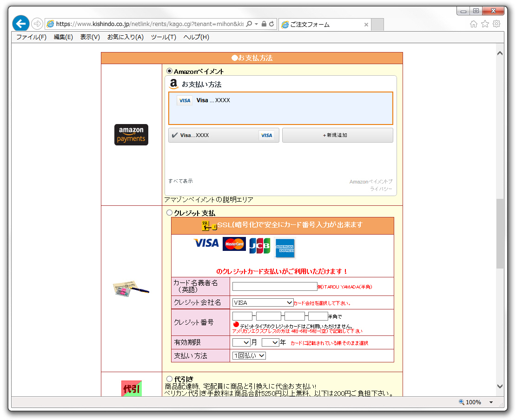
Task: Click the page icon beside the URL
Action: 50,24
